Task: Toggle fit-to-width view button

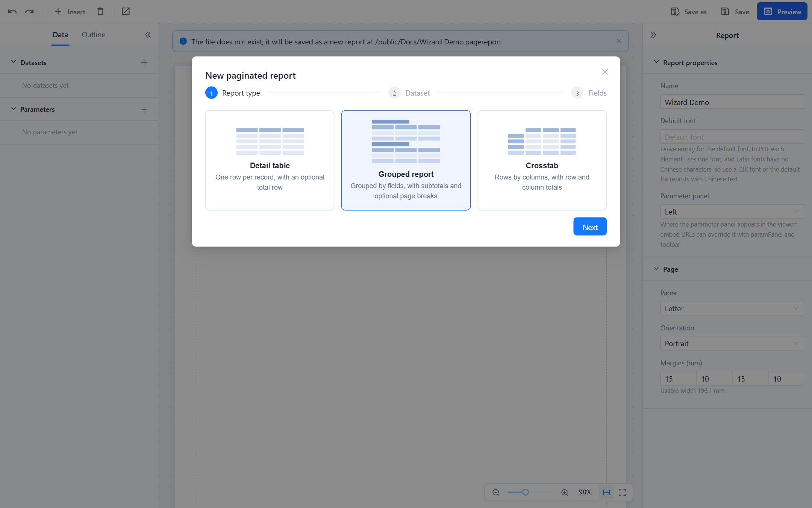Action: coord(606,493)
